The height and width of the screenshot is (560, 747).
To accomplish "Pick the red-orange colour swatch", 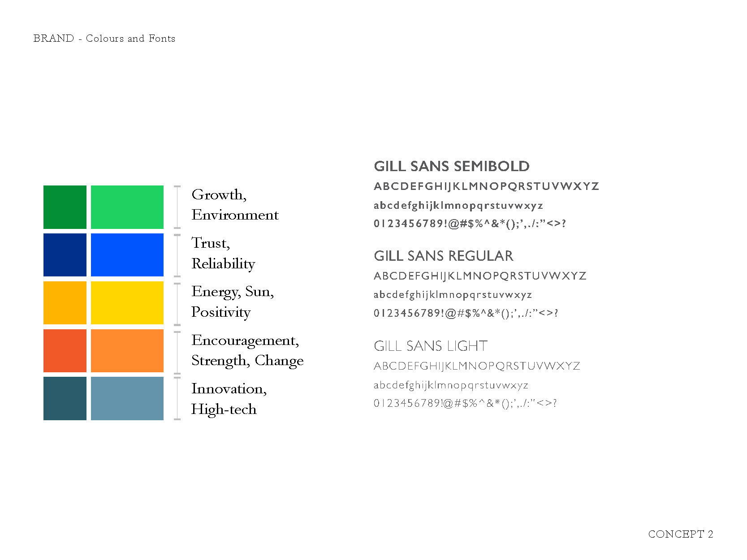I will 65,351.
